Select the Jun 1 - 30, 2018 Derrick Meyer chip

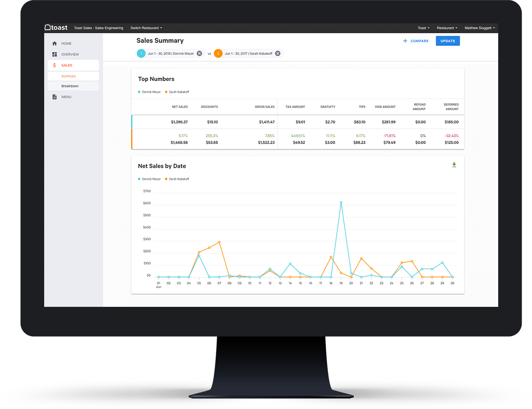click(x=171, y=54)
